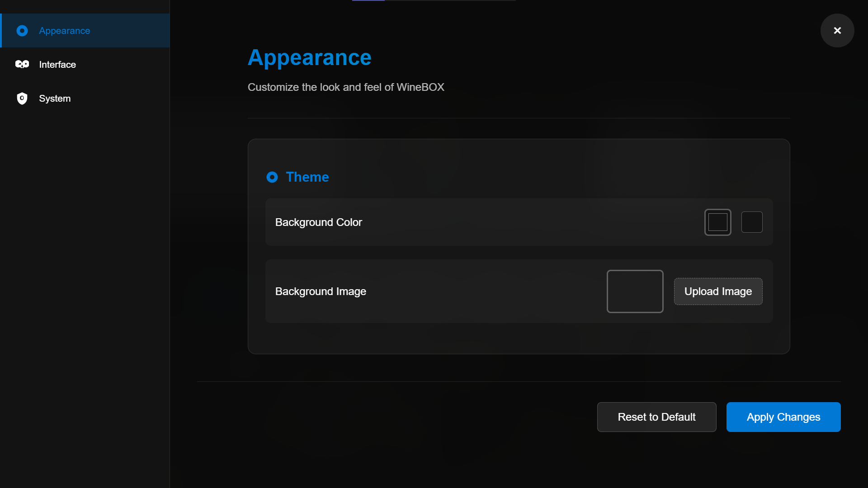The width and height of the screenshot is (868, 488).
Task: Go to the System settings label
Action: (55, 99)
